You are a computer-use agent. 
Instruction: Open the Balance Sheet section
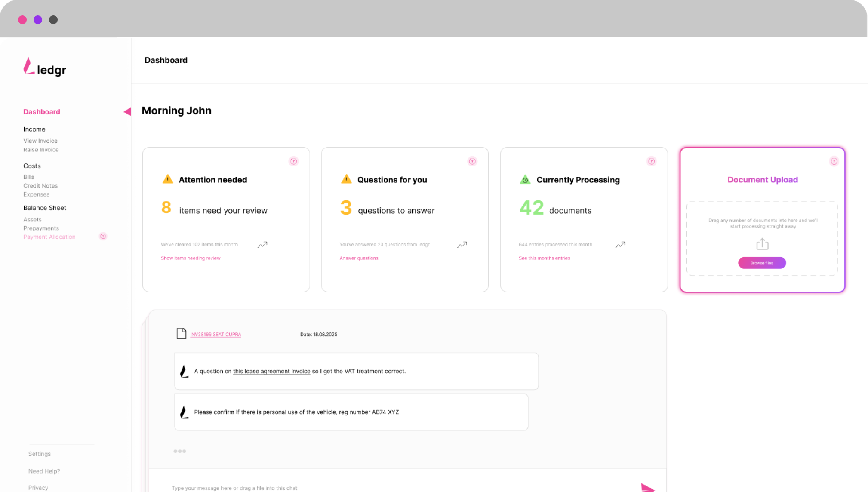[x=45, y=208]
